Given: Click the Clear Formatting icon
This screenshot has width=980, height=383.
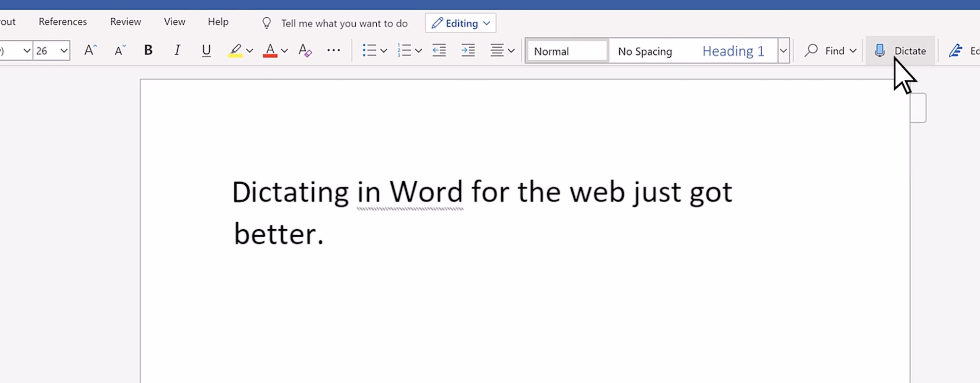Looking at the screenshot, I should pyautogui.click(x=305, y=50).
